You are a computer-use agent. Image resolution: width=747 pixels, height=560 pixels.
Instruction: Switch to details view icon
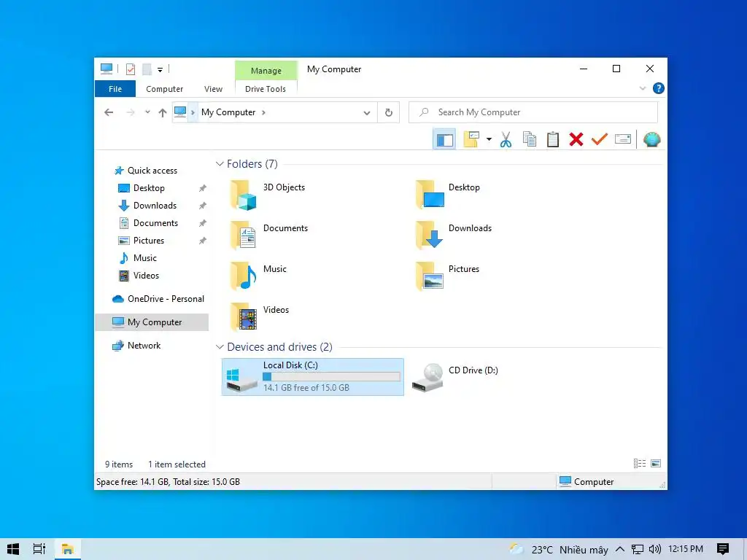coord(639,463)
